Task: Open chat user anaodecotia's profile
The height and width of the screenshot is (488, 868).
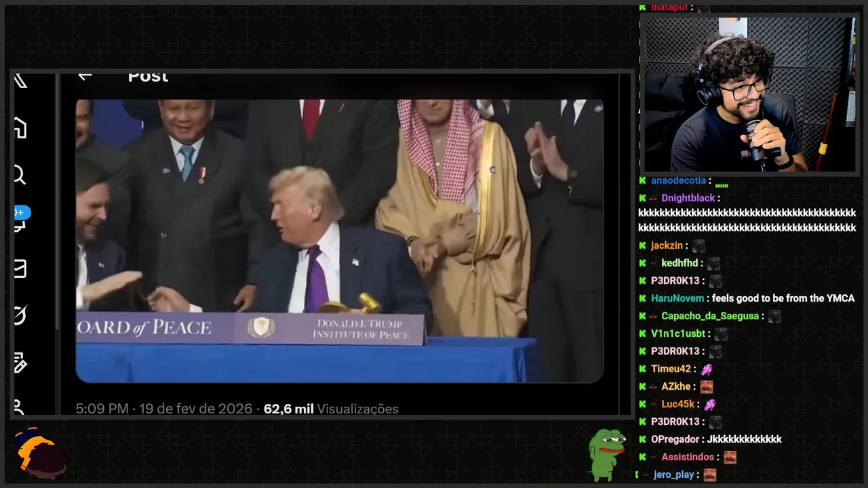Action: (x=678, y=181)
